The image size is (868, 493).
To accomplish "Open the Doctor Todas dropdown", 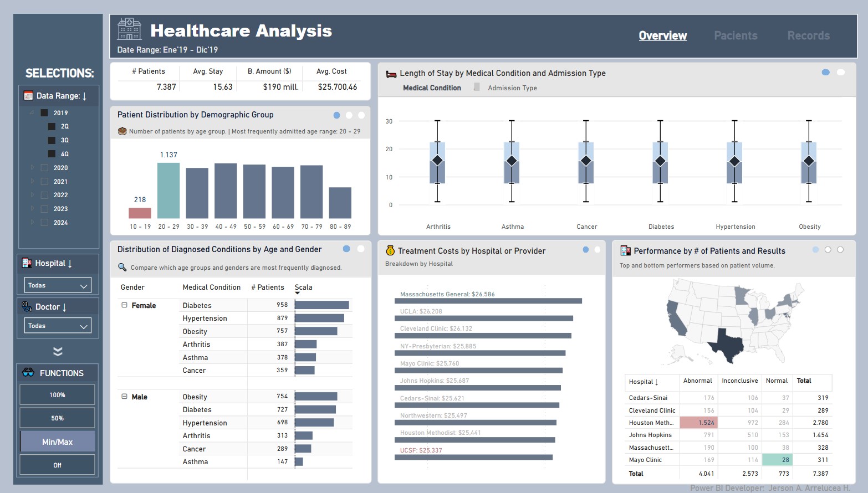I will pos(58,326).
